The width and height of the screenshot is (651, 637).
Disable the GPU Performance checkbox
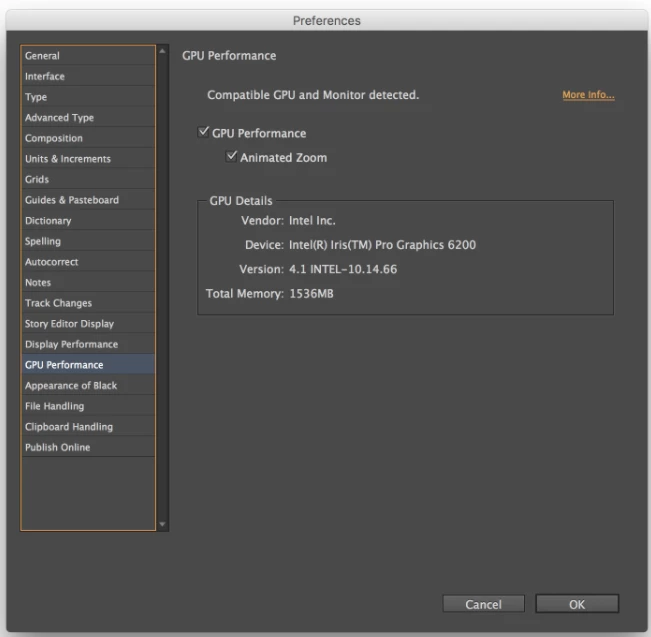203,132
